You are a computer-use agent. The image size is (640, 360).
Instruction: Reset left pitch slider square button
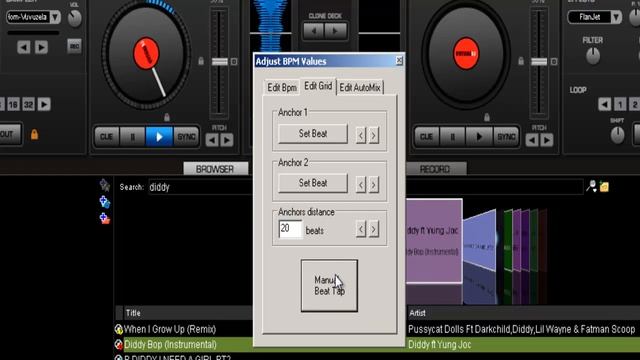click(234, 62)
